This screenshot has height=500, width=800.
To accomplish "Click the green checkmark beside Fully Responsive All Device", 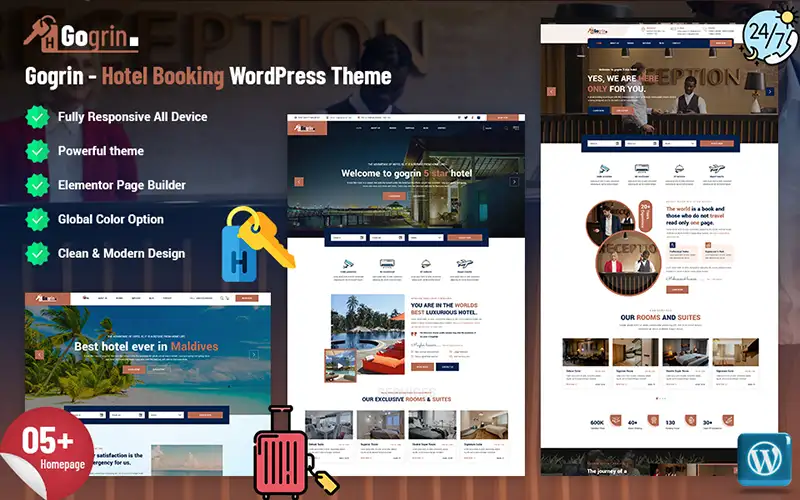I will click(38, 117).
